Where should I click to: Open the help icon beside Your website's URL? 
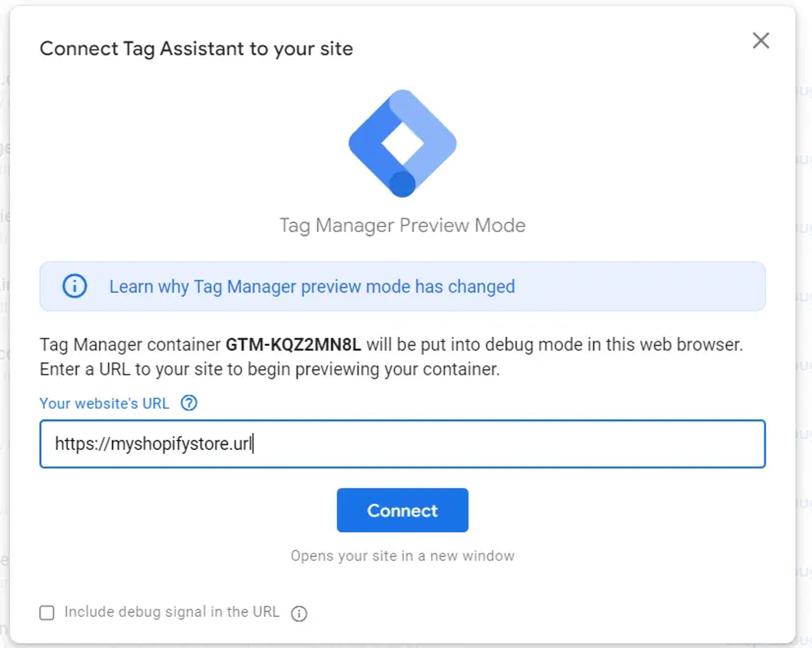click(x=189, y=403)
